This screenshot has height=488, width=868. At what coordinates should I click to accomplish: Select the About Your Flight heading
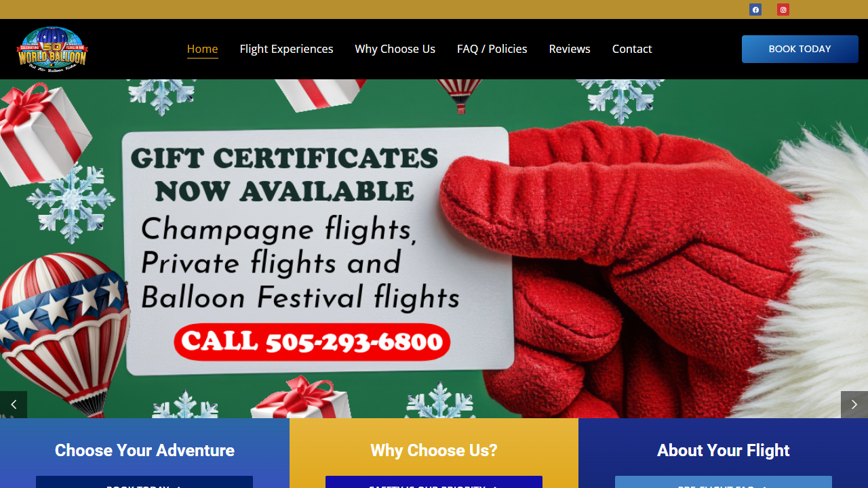click(724, 451)
